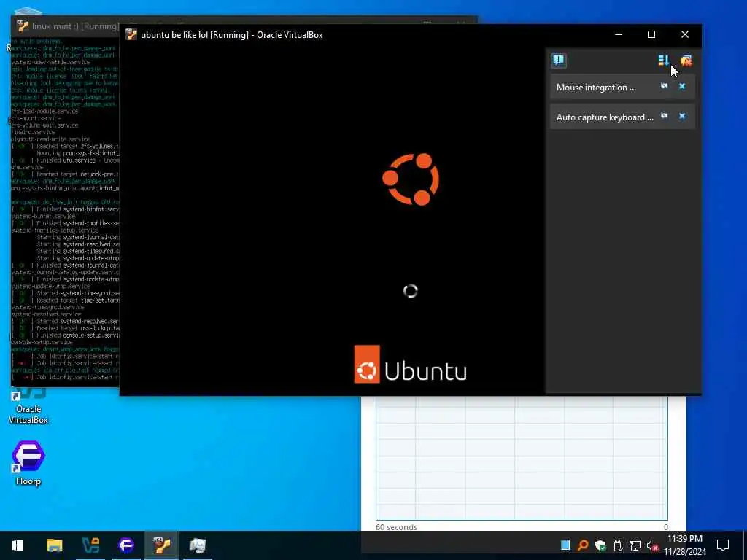Click 'systemd-udev-settle.service' line in linux mint window
This screenshot has width=747, height=560.
(x=50, y=62)
